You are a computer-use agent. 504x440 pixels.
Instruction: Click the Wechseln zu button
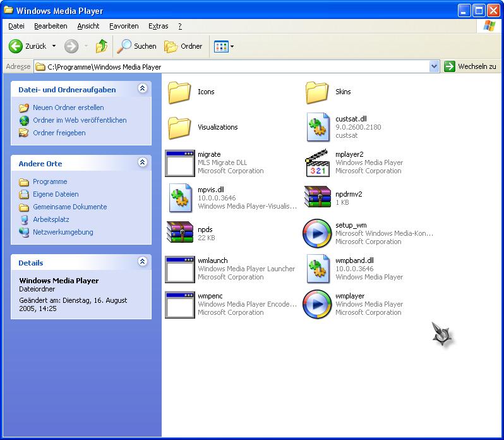[471, 66]
